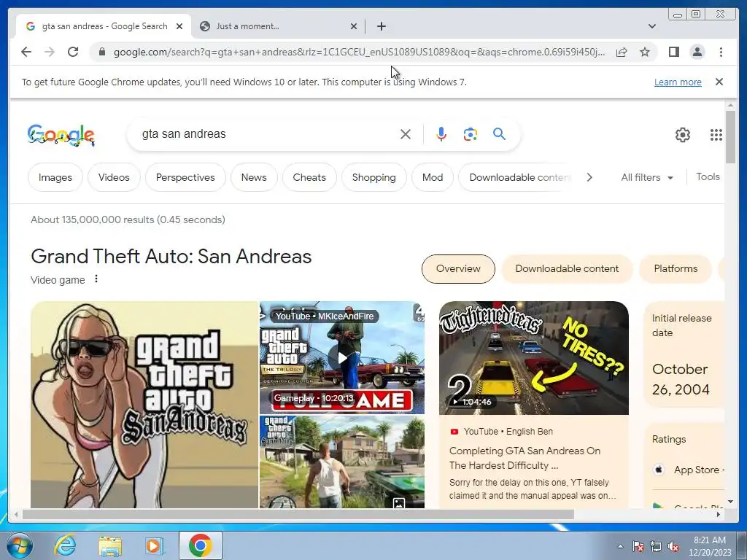Filter results by News
Screen dimensions: 747x560
[254, 177]
